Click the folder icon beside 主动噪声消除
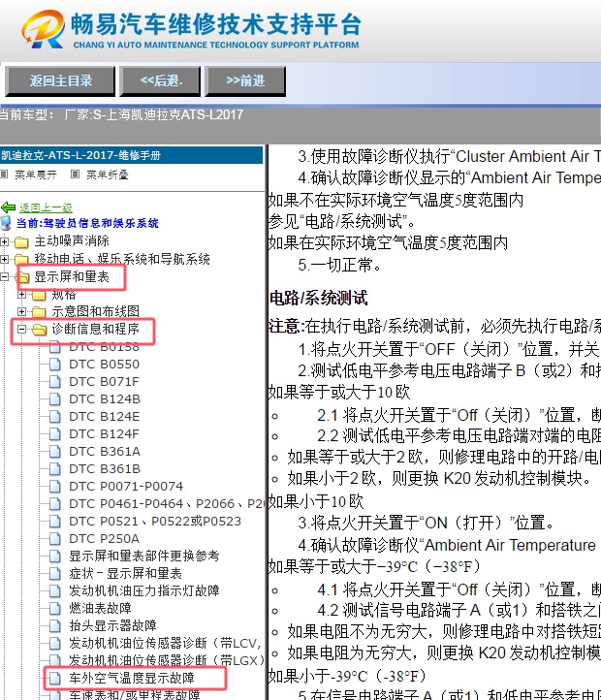This screenshot has height=700, width=601. (x=21, y=242)
